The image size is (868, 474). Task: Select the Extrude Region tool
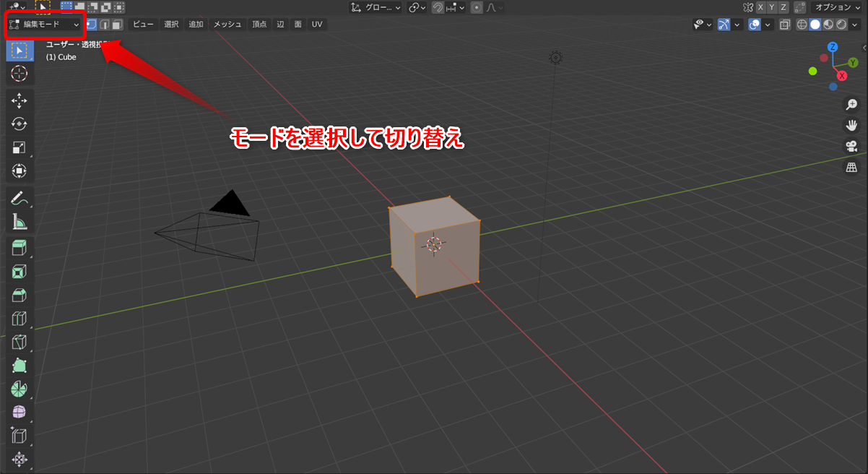point(19,248)
